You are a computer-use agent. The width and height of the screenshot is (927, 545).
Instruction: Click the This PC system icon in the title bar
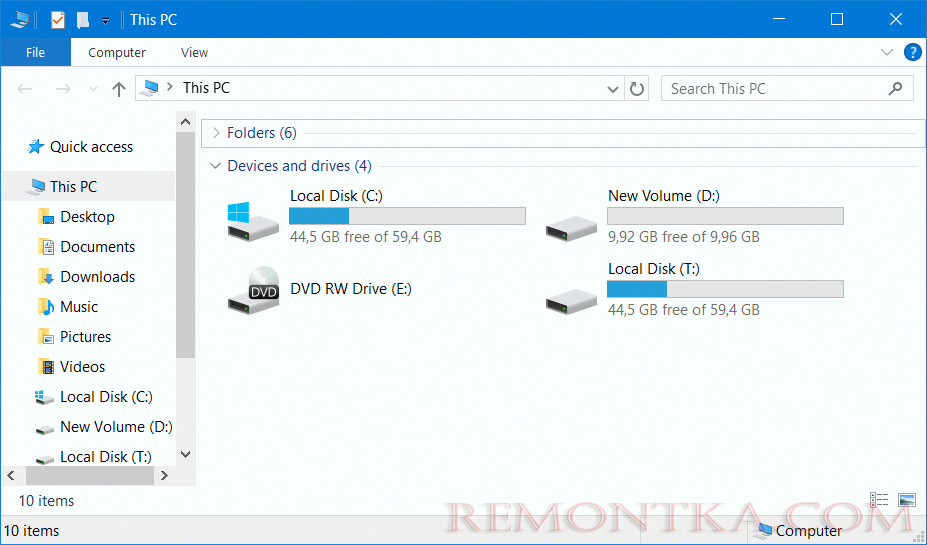pos(20,20)
